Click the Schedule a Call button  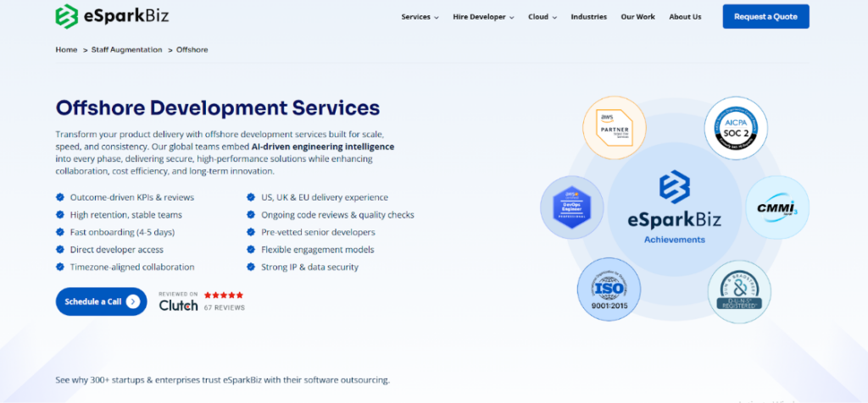point(101,301)
